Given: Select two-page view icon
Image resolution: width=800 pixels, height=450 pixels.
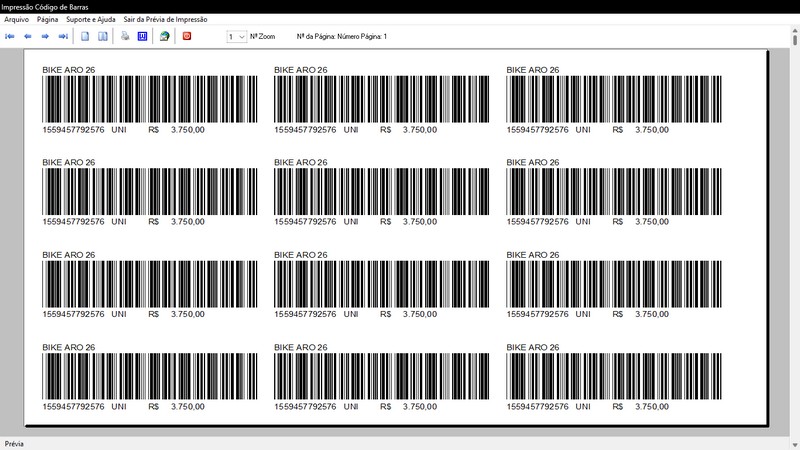Looking at the screenshot, I should (102, 36).
